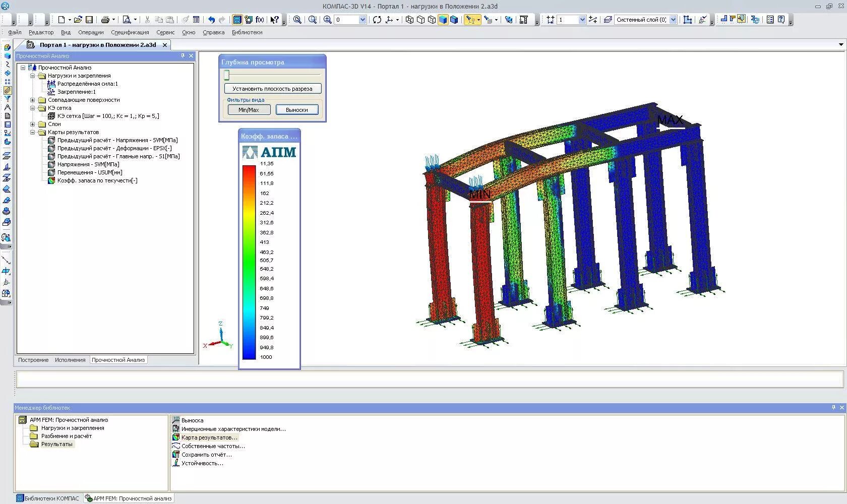Click the crane structure icon in the toolbar
Viewport: 847px width, 504px height.
tap(524, 20)
